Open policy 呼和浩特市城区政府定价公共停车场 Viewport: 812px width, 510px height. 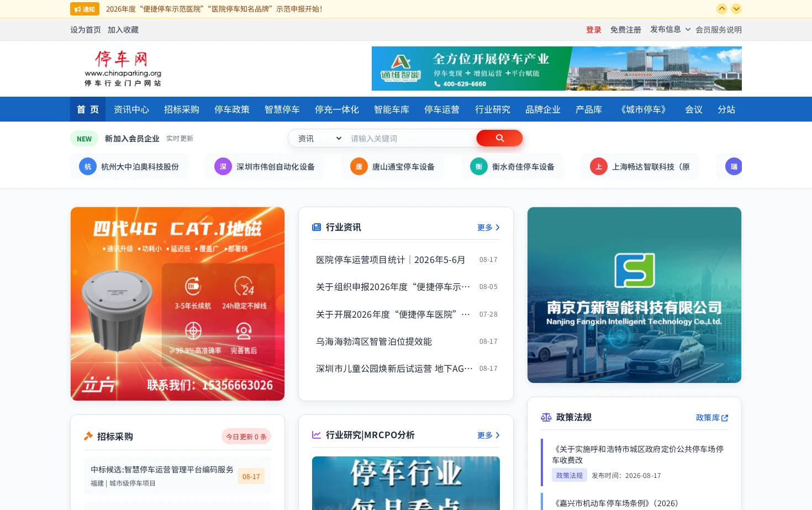637,454
